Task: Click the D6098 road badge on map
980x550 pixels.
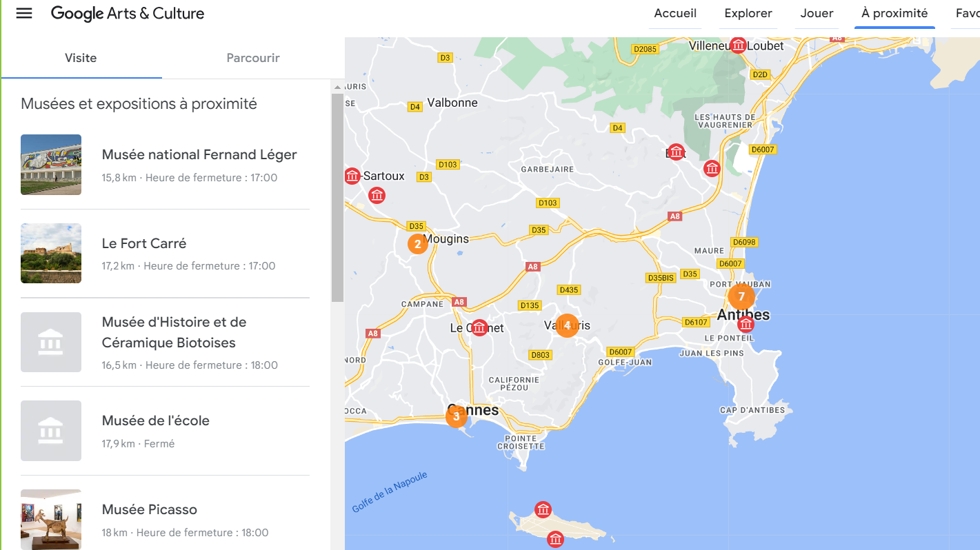Action: click(x=745, y=242)
